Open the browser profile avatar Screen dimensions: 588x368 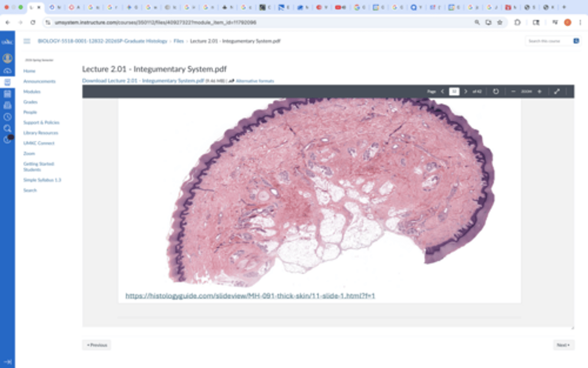(x=568, y=22)
